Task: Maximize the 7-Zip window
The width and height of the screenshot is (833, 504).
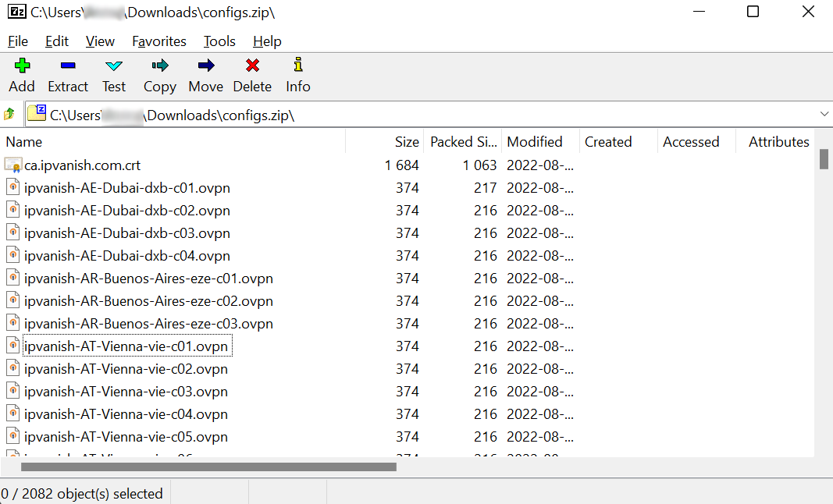Action: tap(753, 11)
